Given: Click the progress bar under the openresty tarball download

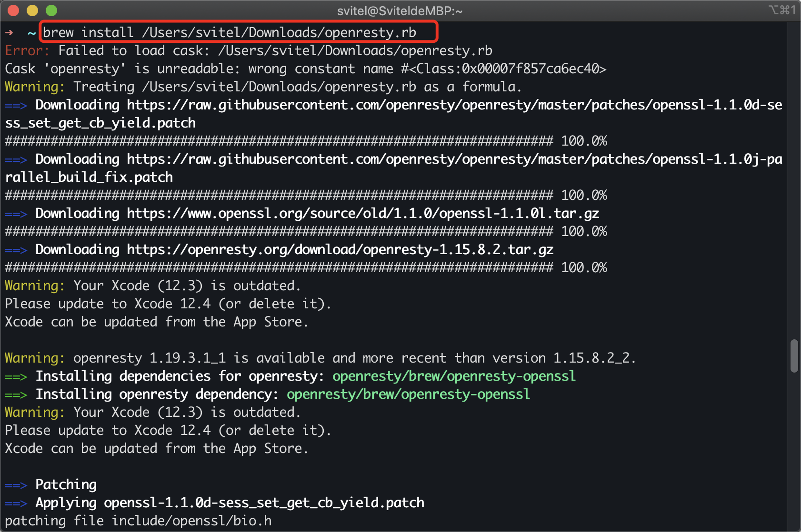Looking at the screenshot, I should 279,267.
